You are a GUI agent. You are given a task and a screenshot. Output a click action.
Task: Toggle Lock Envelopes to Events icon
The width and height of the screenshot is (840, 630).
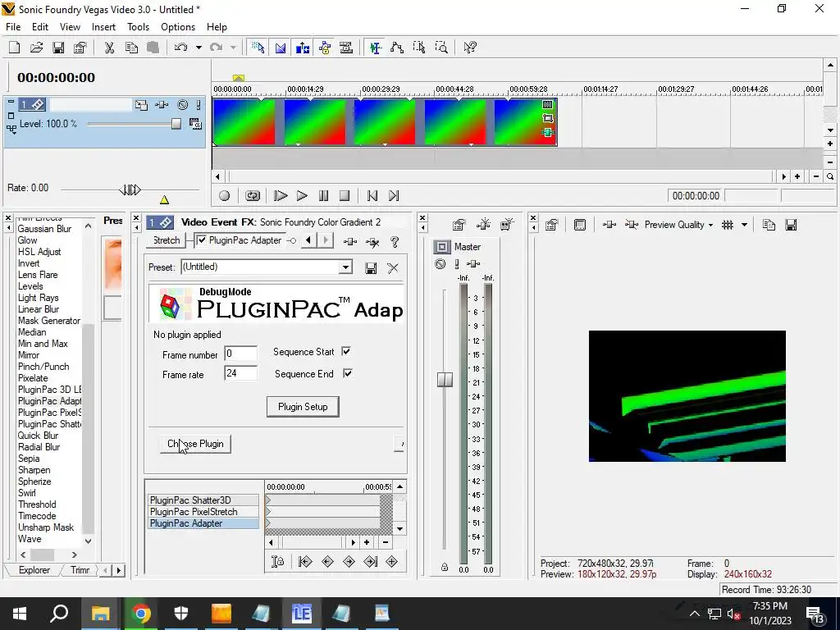pyautogui.click(x=325, y=48)
